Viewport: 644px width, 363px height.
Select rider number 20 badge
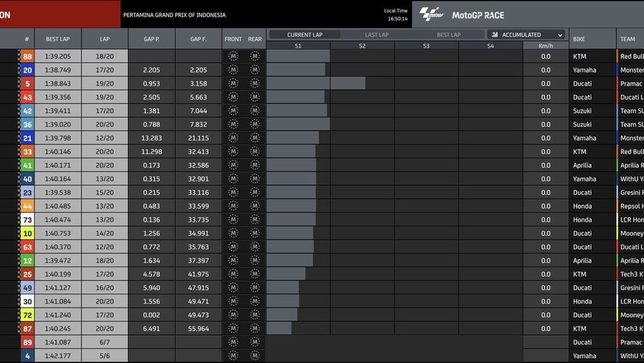click(x=27, y=70)
